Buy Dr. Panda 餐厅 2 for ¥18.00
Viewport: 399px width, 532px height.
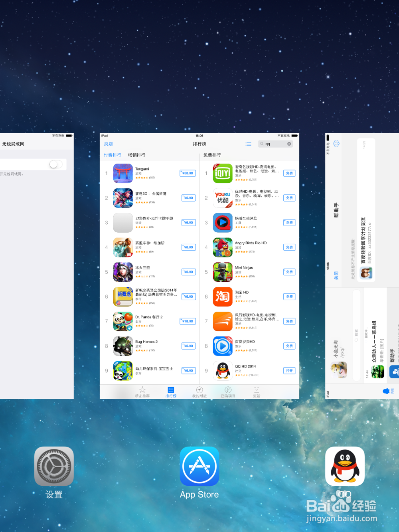click(188, 321)
